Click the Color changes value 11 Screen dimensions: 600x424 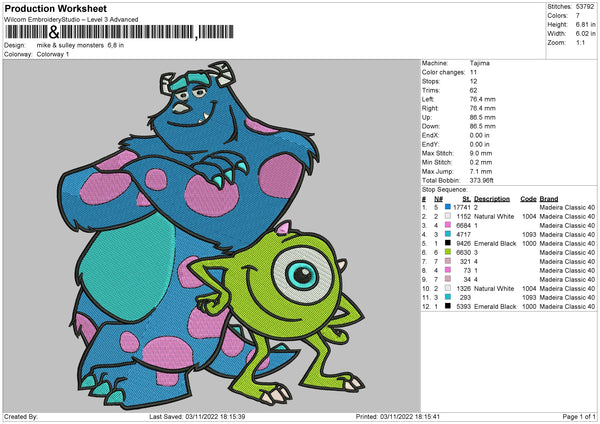[473, 72]
